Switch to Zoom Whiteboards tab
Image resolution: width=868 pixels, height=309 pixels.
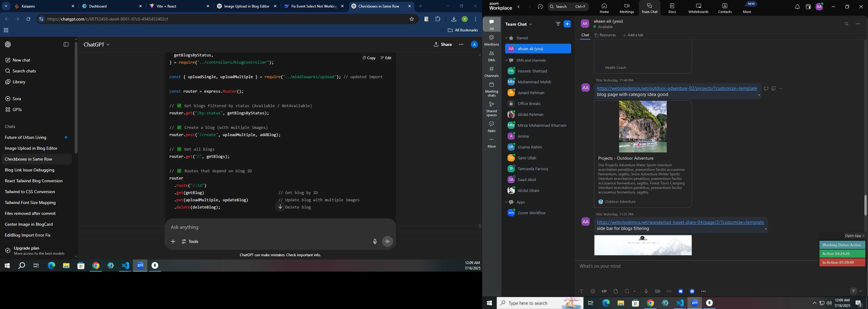pyautogui.click(x=698, y=8)
